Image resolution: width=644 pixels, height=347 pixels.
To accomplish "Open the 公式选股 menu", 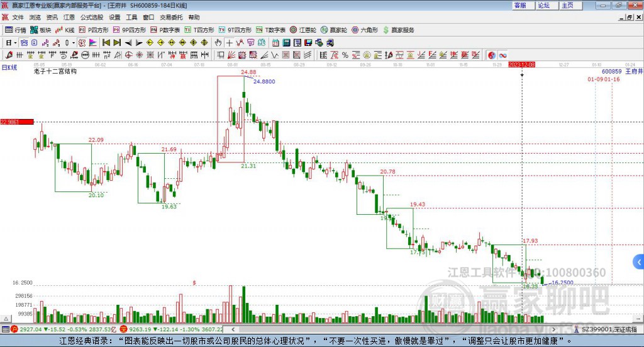I will coord(92,17).
